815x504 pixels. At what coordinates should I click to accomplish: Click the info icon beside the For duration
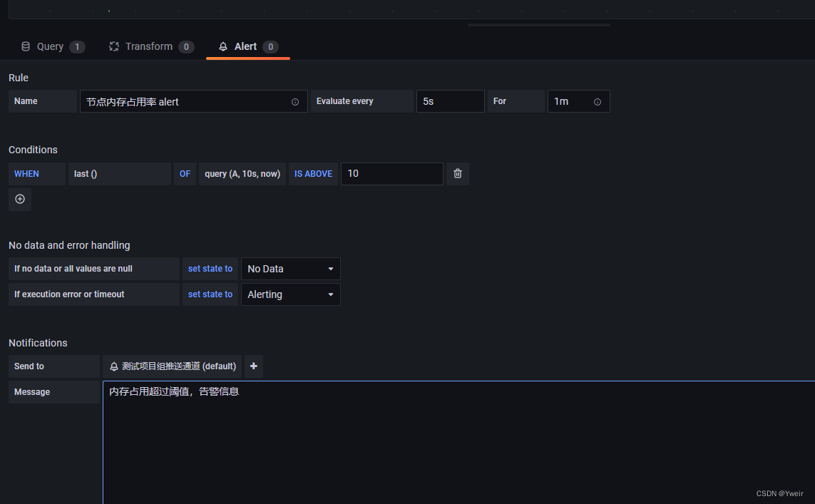pos(598,101)
